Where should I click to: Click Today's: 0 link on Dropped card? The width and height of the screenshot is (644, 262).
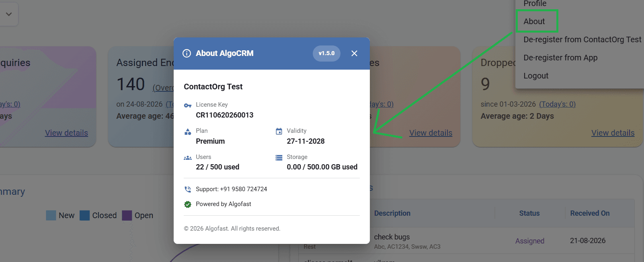557,104
